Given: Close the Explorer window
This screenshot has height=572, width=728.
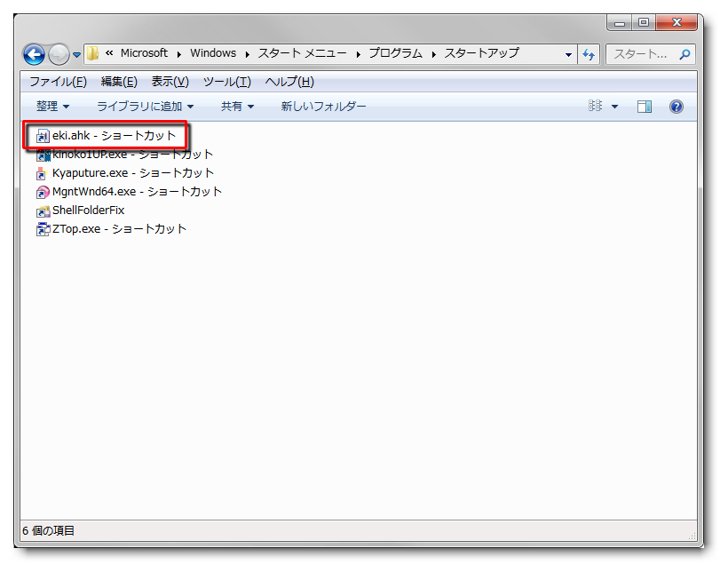Looking at the screenshot, I should pos(677,23).
